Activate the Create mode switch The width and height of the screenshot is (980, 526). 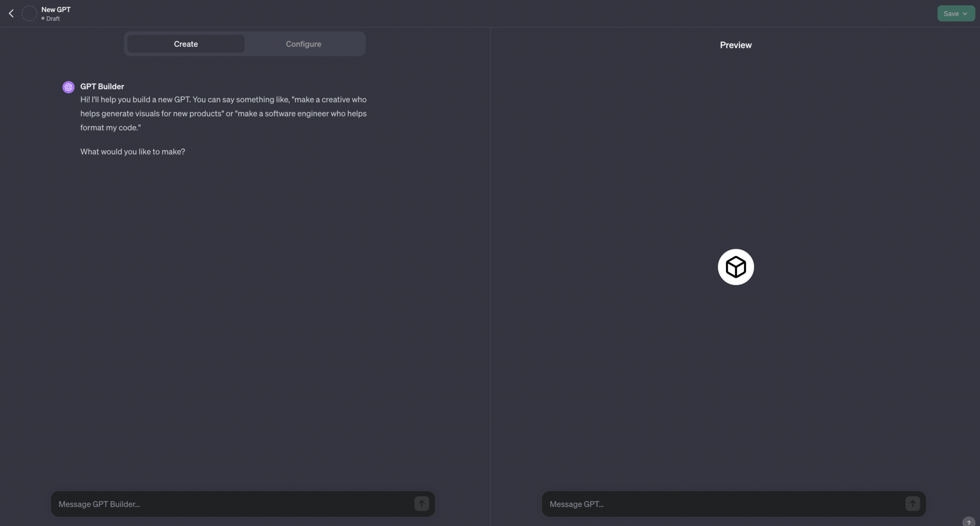tap(185, 44)
